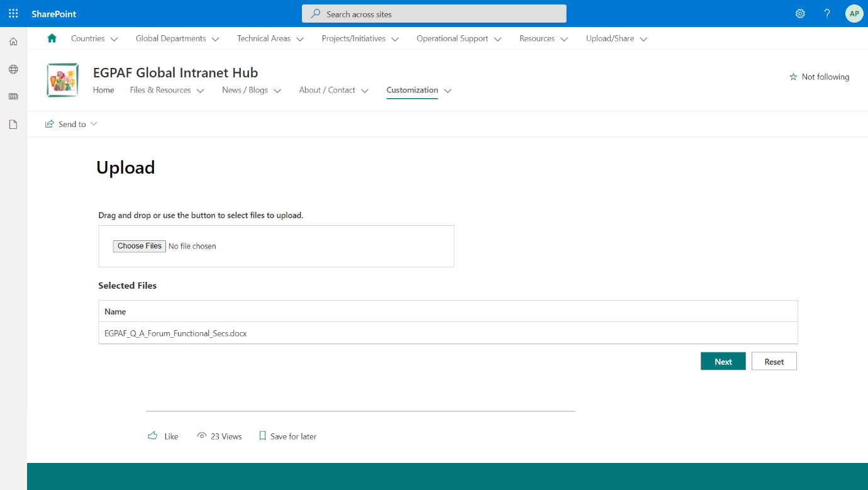Click the Not following text
868x490 pixels.
(x=825, y=77)
